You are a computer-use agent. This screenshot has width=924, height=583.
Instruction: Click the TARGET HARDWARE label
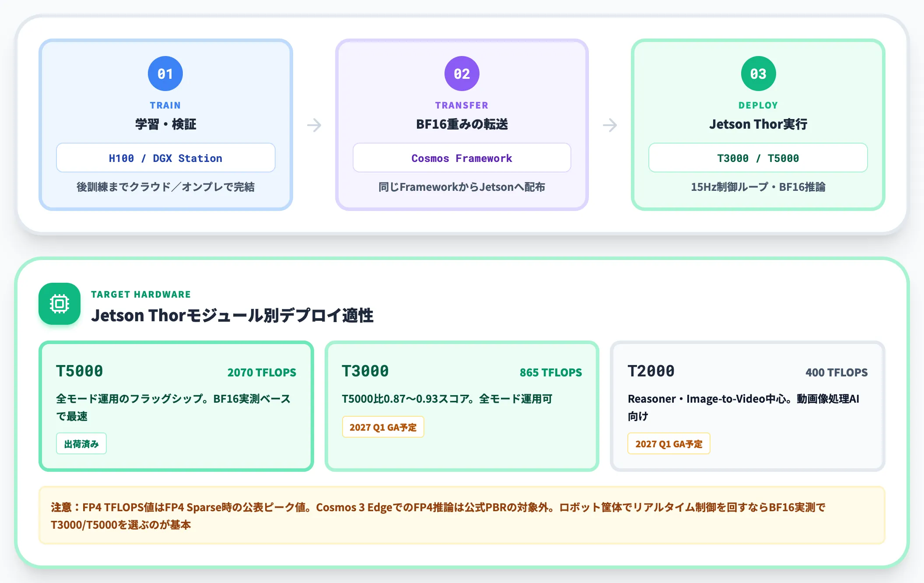(x=141, y=295)
